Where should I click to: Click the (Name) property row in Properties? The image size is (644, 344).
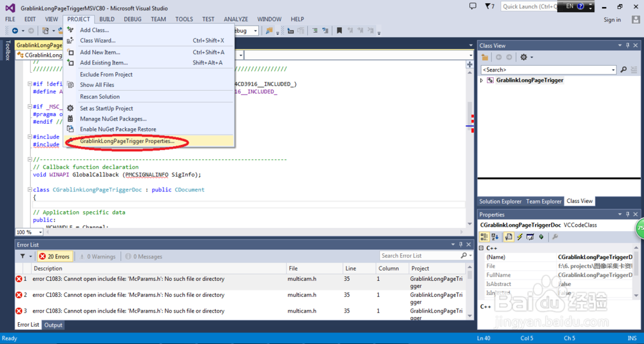559,257
